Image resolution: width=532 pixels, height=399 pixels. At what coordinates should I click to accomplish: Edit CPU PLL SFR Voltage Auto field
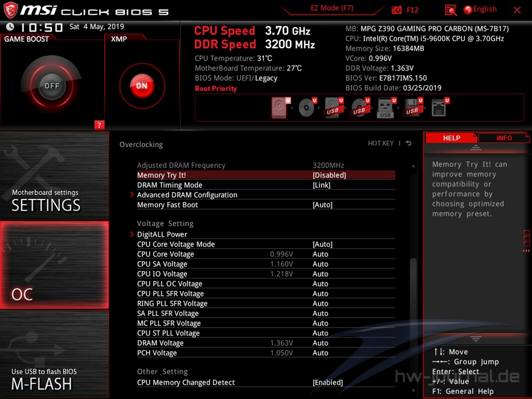click(320, 294)
